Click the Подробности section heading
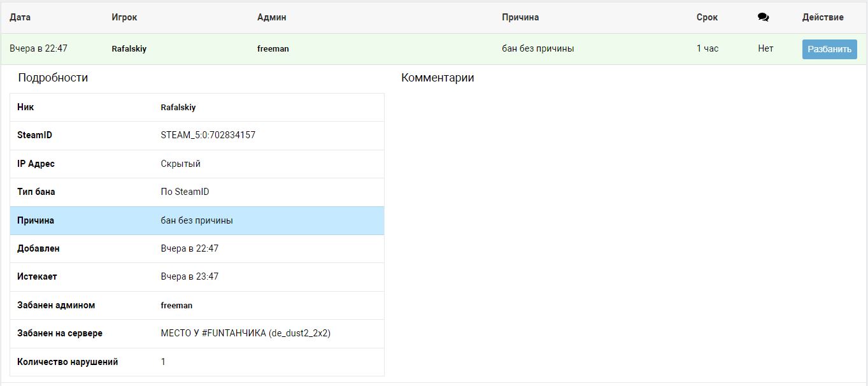868x386 pixels. click(x=53, y=78)
